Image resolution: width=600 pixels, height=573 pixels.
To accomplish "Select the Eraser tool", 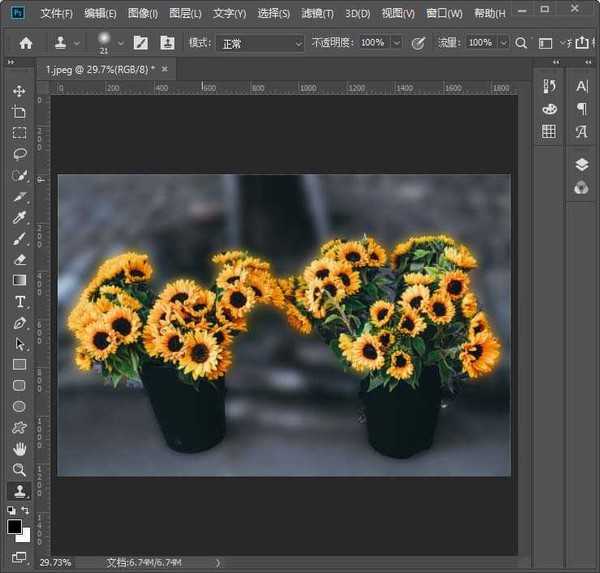I will (19, 259).
